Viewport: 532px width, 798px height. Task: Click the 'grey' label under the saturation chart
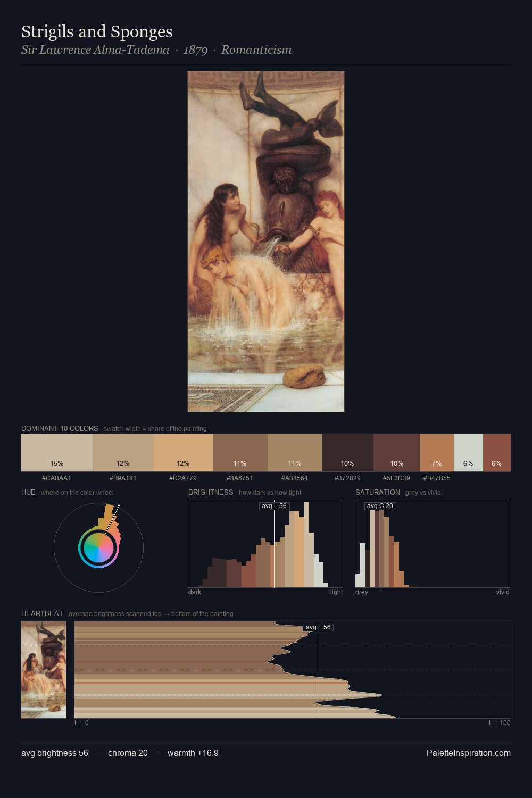(x=362, y=592)
